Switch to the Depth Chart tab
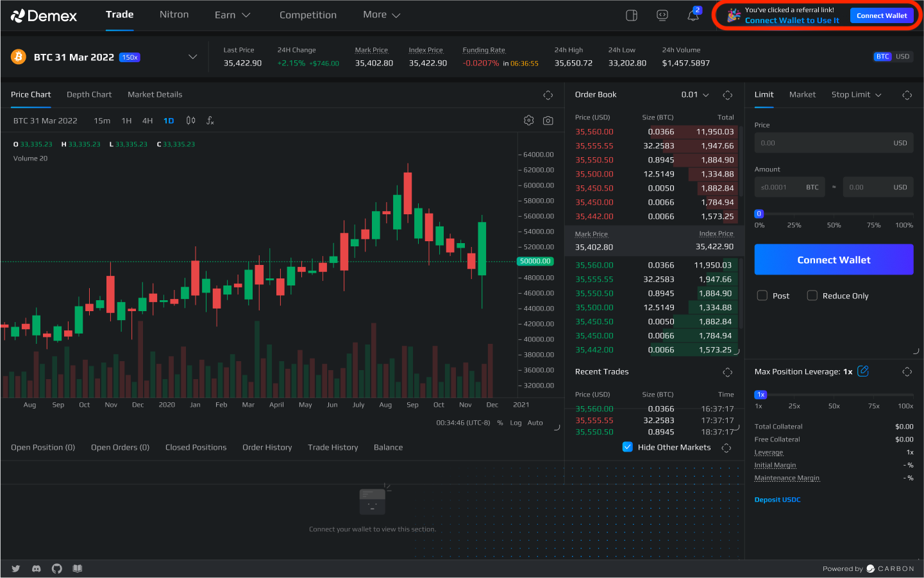924x578 pixels. pyautogui.click(x=89, y=95)
